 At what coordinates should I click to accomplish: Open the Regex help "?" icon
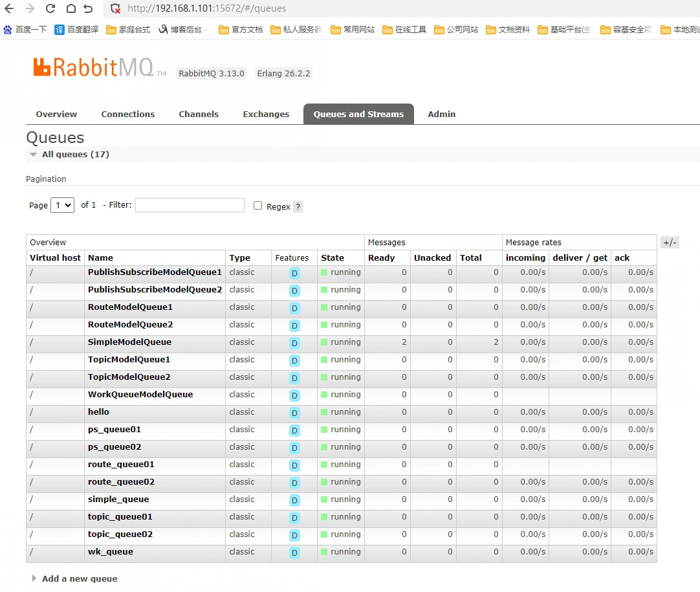(298, 206)
